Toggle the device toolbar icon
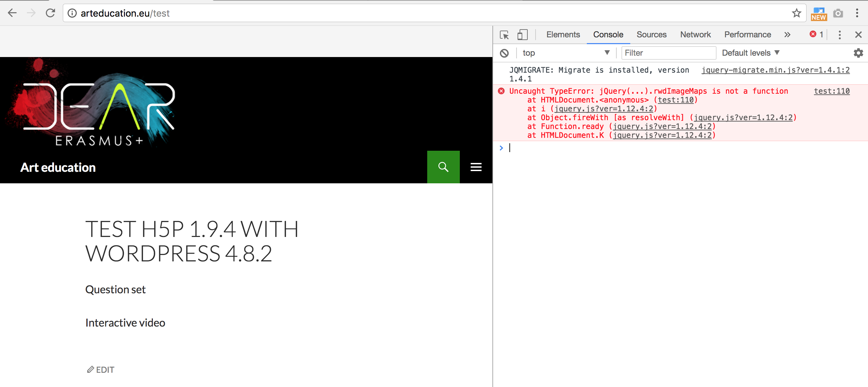This screenshot has height=387, width=868. tap(522, 35)
